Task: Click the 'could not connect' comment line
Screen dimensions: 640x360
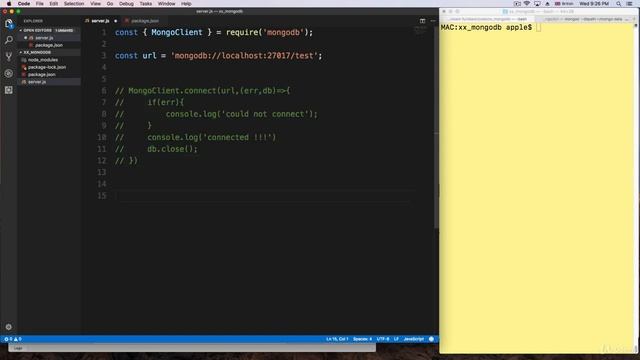Action: pos(216,114)
